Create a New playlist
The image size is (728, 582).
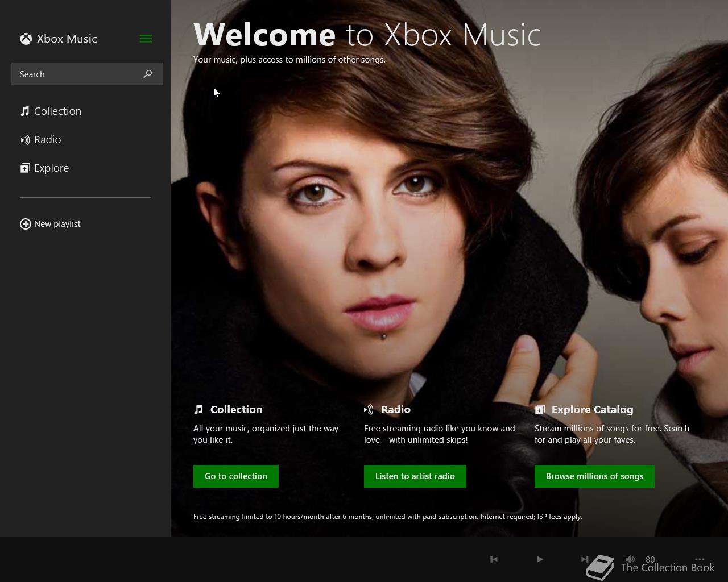pyautogui.click(x=50, y=224)
